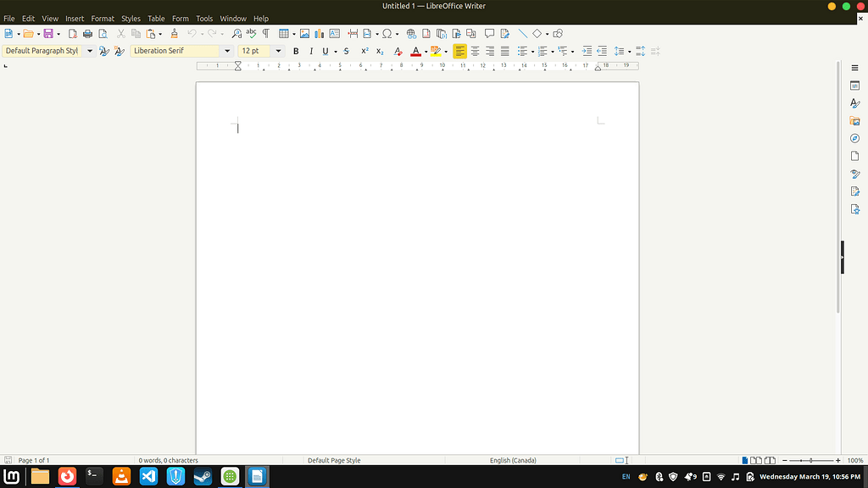Open the Special Character picker

click(x=388, y=33)
